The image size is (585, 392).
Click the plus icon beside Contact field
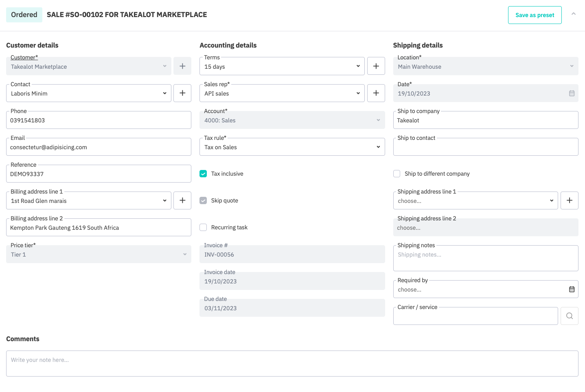pyautogui.click(x=182, y=93)
